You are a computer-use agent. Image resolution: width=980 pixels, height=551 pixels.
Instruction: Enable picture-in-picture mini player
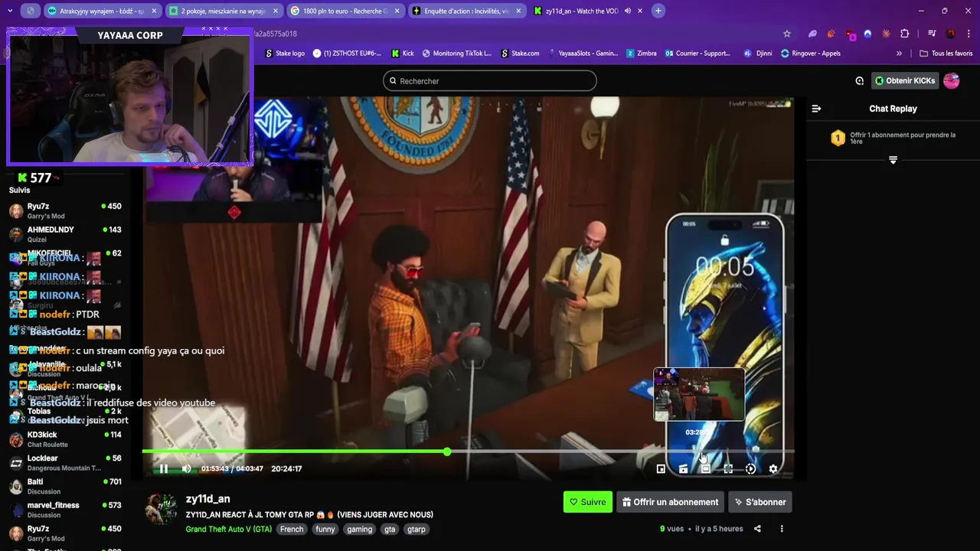tap(661, 468)
